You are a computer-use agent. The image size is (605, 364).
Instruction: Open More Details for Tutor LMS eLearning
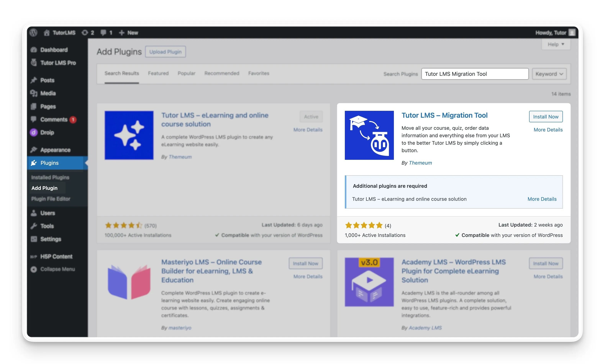click(308, 130)
